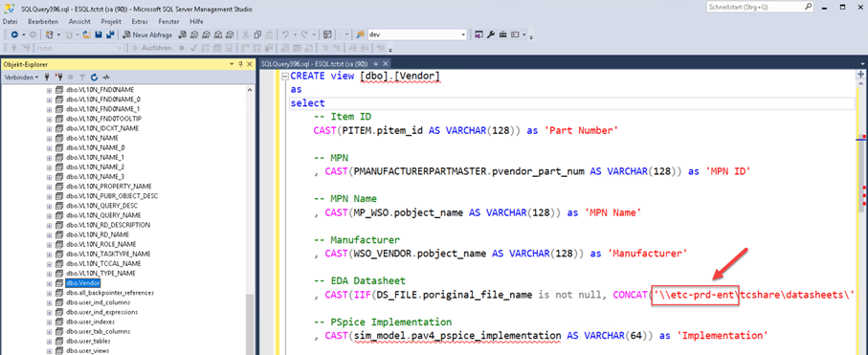Click the Save All icon
This screenshot has width=868, height=355.
click(110, 34)
